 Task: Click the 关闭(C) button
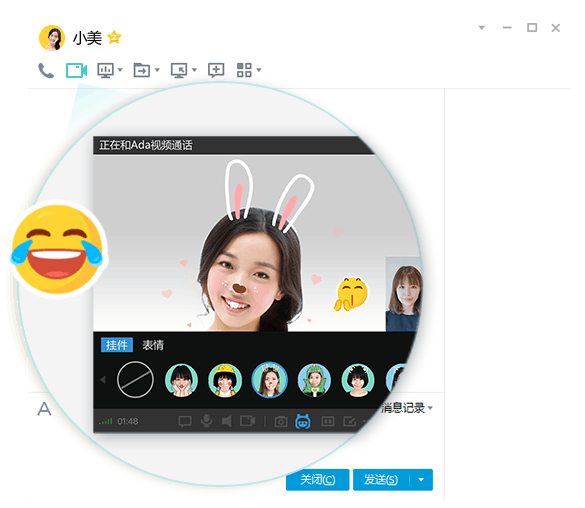(317, 480)
